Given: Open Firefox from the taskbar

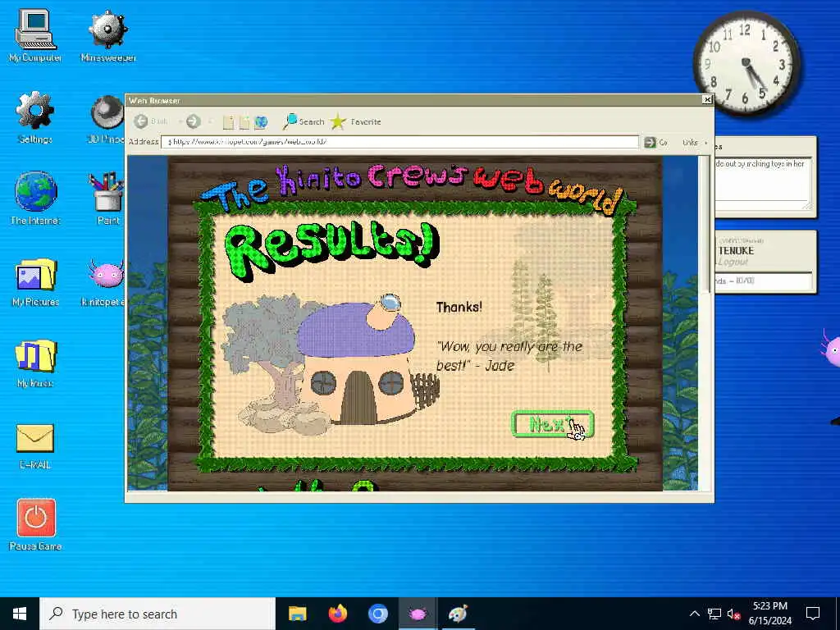Looking at the screenshot, I should pos(337,614).
